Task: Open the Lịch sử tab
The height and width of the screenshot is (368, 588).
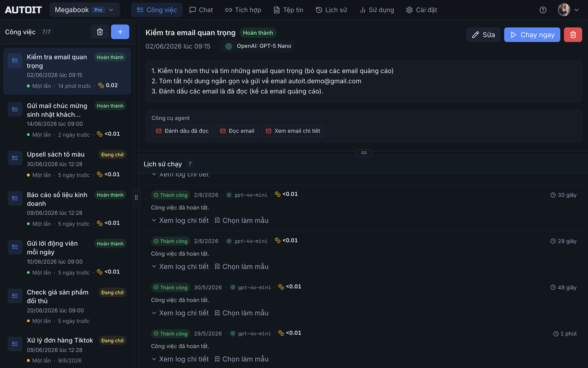Action: coord(331,10)
